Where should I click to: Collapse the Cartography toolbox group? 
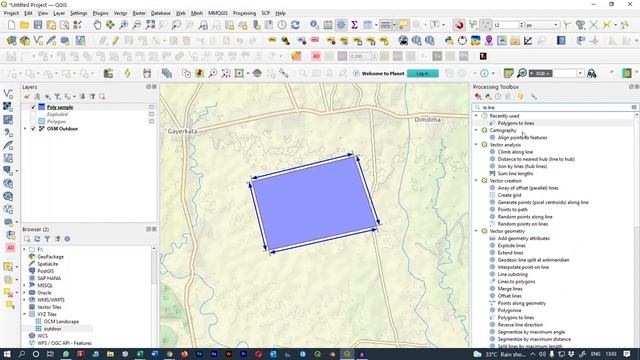coord(476,130)
